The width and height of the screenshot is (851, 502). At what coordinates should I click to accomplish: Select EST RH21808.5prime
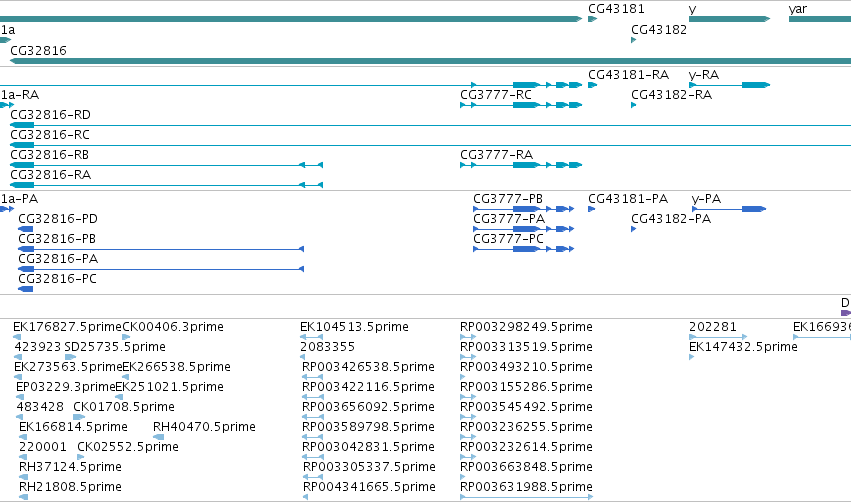click(70, 487)
